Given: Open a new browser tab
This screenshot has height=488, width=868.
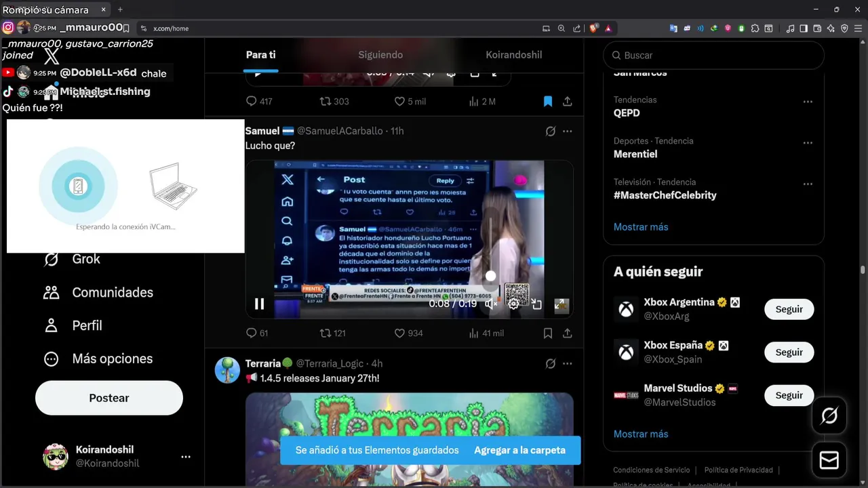Looking at the screenshot, I should [120, 9].
